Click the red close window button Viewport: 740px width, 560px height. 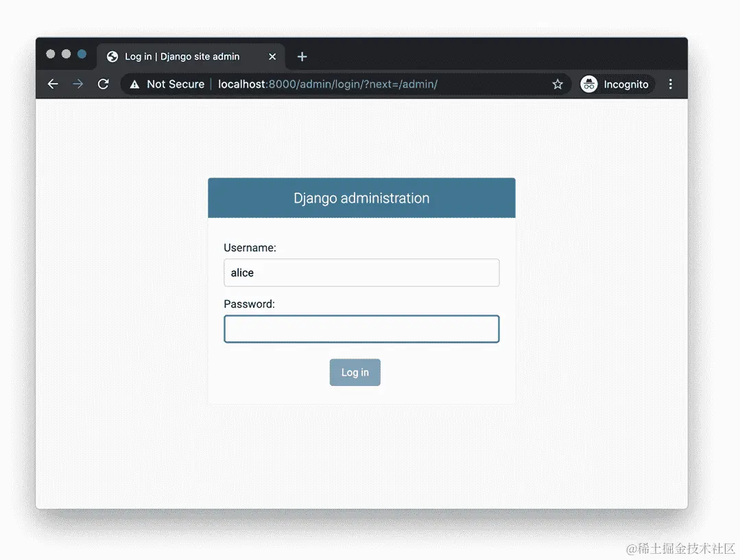point(51,53)
